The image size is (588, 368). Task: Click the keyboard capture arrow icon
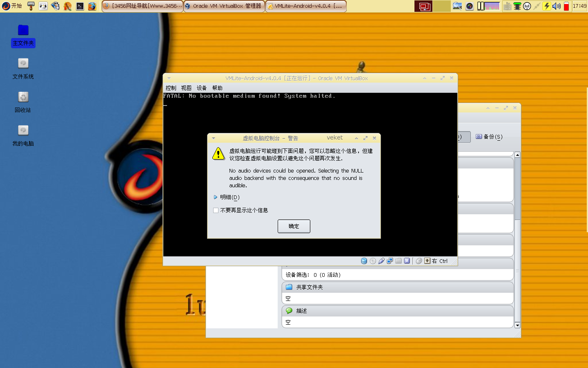[x=427, y=261]
